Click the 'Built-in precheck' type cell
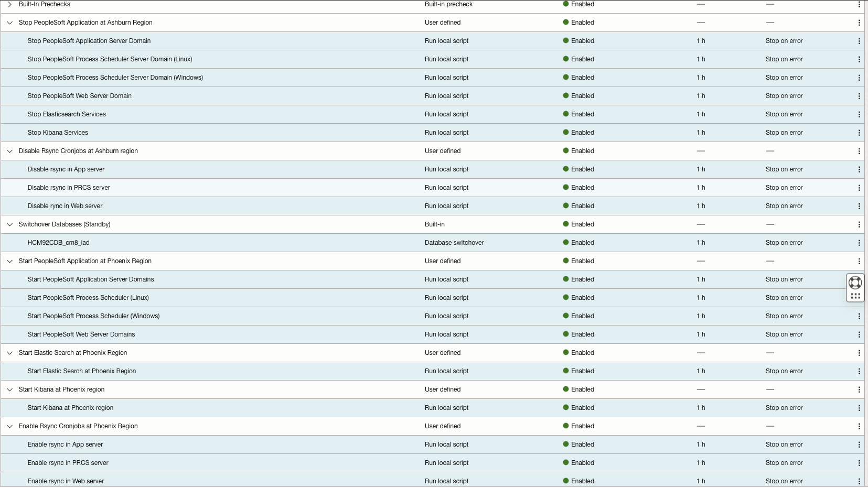The height and width of the screenshot is (488, 868). tap(448, 4)
